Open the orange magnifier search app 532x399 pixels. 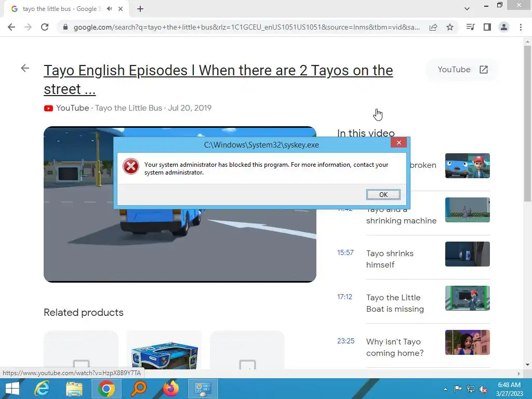click(x=139, y=389)
